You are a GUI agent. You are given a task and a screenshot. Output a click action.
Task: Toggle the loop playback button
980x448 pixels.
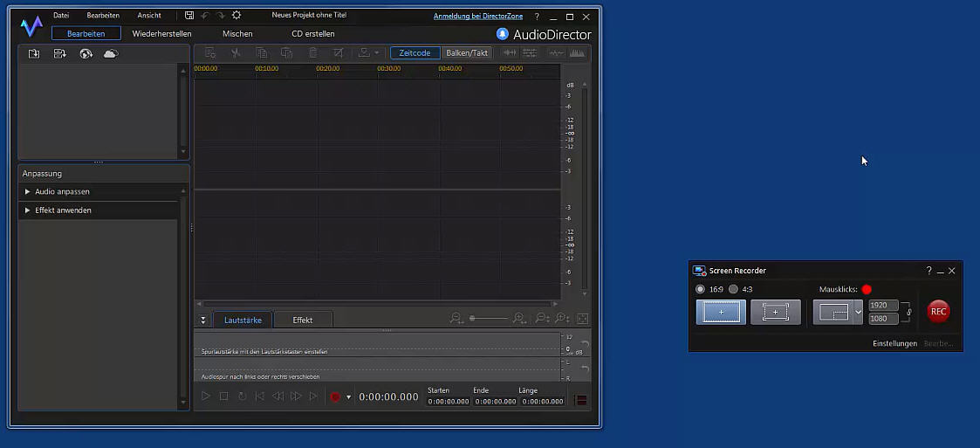242,396
